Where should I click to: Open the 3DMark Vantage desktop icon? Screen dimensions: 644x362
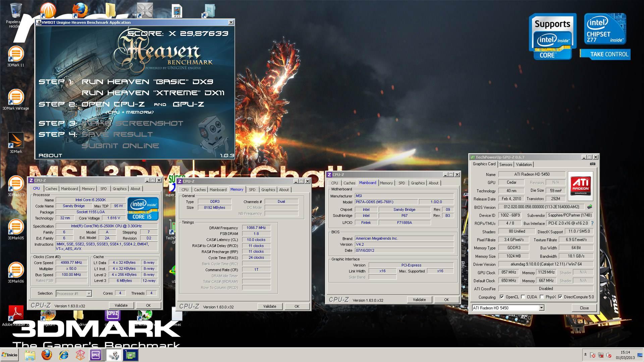[15, 100]
